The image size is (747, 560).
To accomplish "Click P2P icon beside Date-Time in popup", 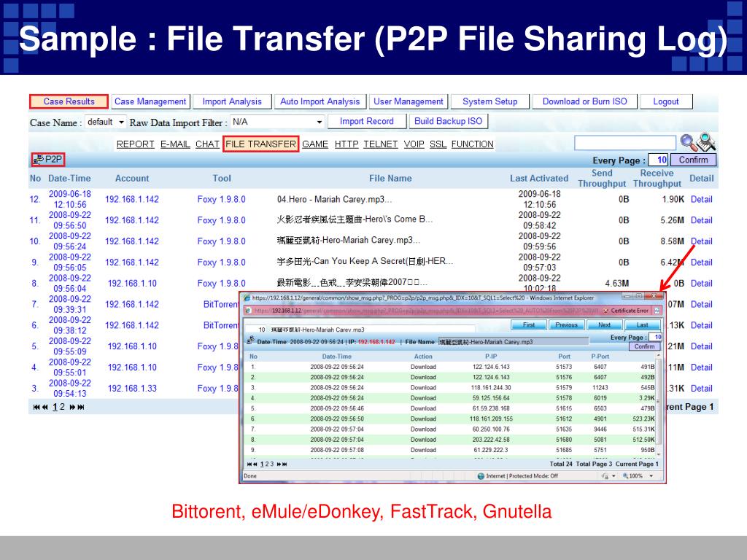I will click(x=251, y=341).
